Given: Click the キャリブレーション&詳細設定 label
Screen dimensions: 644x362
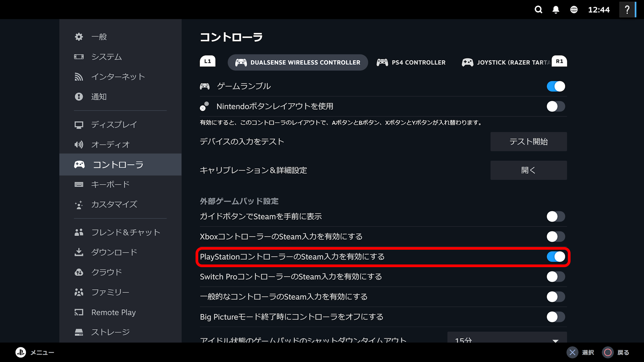Looking at the screenshot, I should [253, 170].
